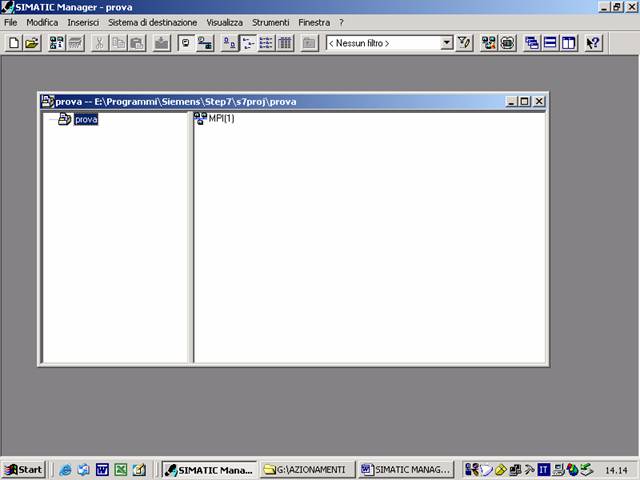Click the New project toolbar icon
Image resolution: width=640 pixels, height=480 pixels.
[14, 43]
